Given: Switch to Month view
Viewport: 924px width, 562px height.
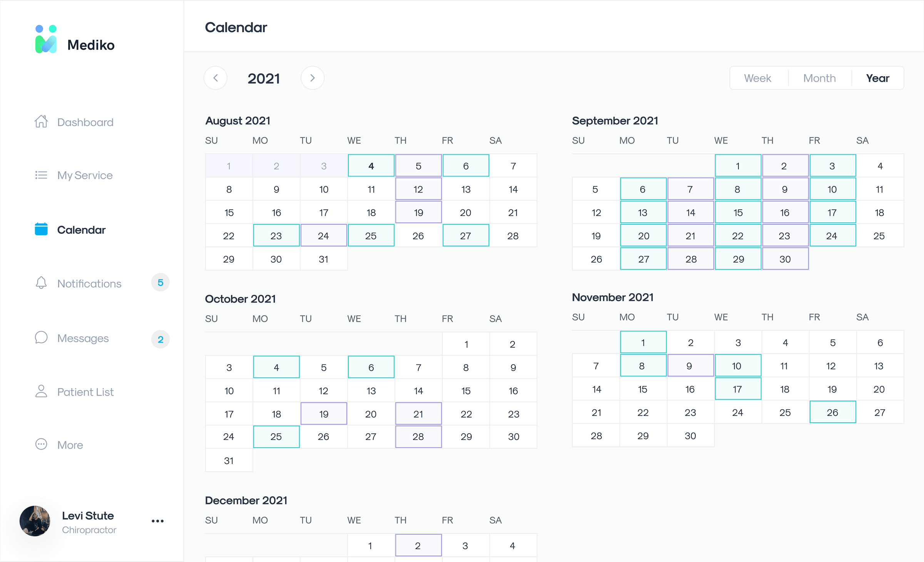Looking at the screenshot, I should click(x=819, y=78).
